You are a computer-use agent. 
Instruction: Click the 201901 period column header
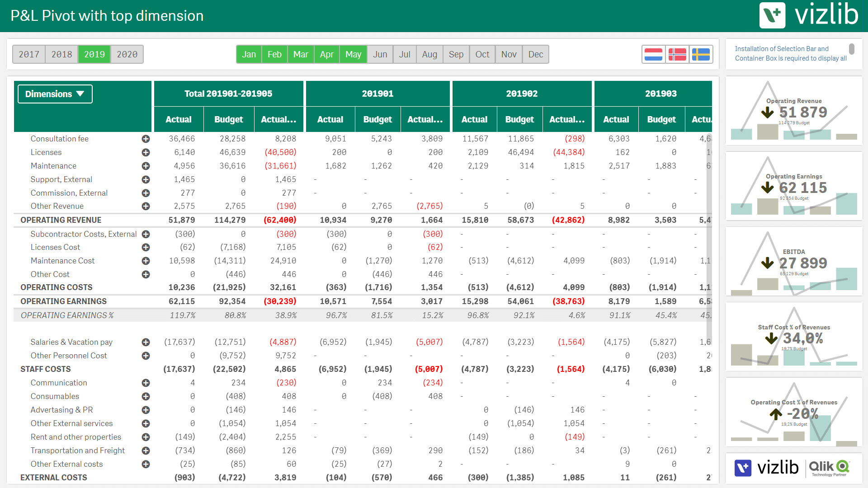377,94
